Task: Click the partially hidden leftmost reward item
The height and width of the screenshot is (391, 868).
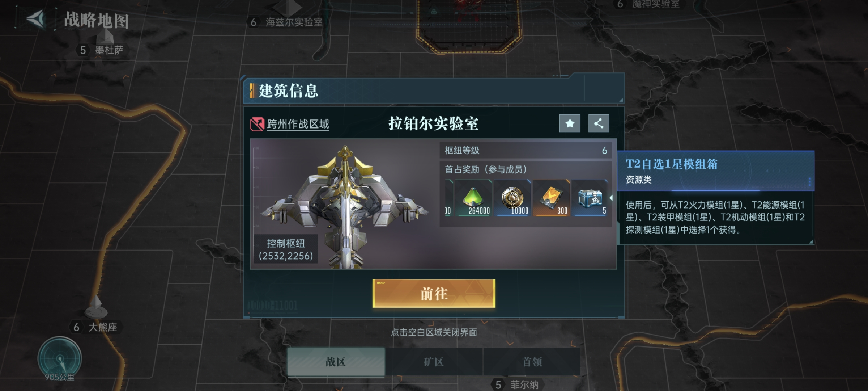Action: coord(449,198)
